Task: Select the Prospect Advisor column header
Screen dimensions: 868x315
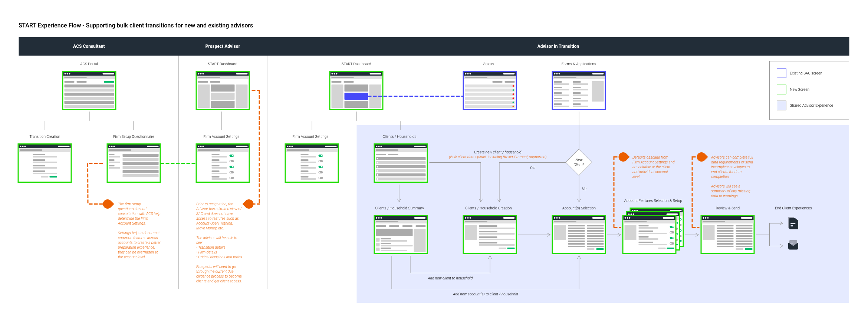Action: (223, 46)
